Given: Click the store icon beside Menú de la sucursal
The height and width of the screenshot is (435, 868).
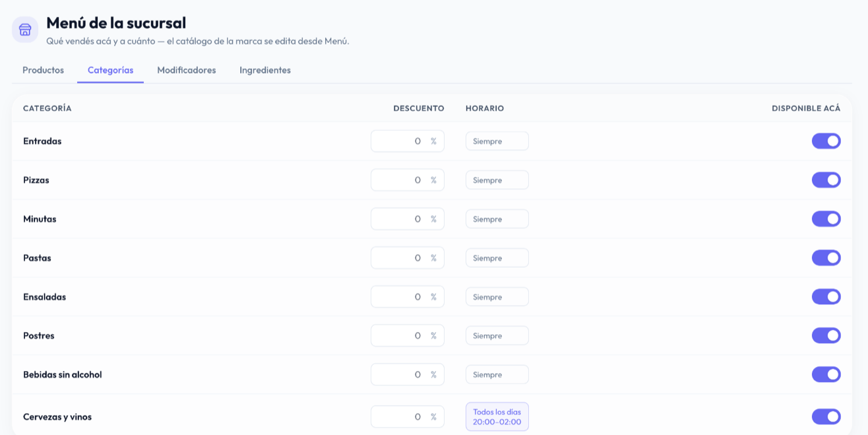Looking at the screenshot, I should 25,30.
